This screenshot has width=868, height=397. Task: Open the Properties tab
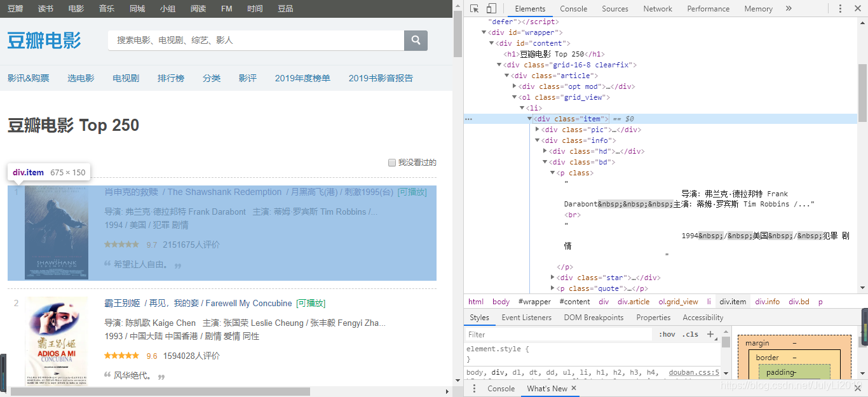click(x=654, y=318)
